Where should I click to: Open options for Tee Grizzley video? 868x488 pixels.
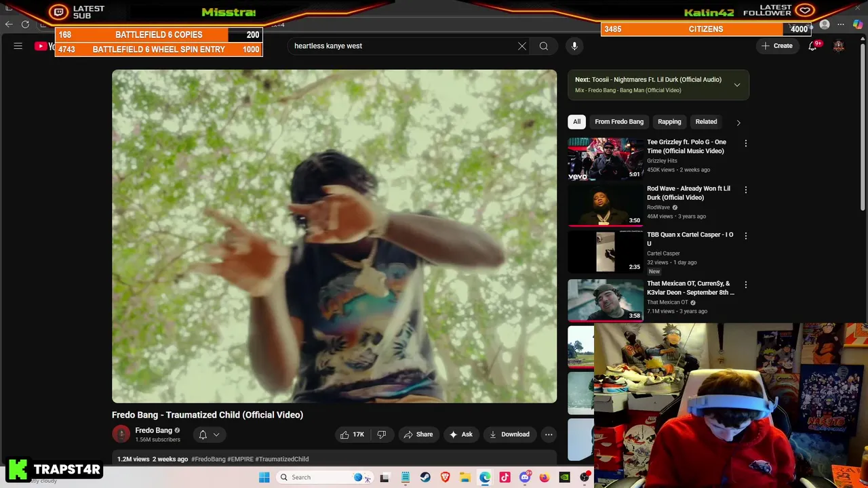coord(745,144)
